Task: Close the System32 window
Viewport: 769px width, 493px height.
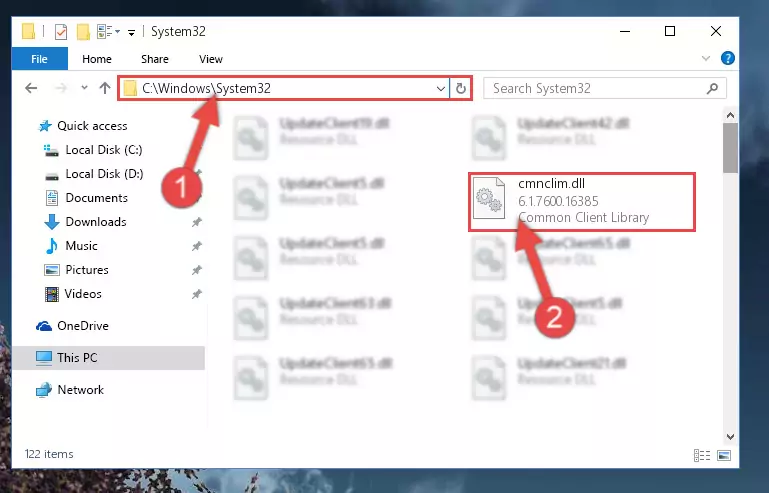Action: pyautogui.click(x=716, y=31)
